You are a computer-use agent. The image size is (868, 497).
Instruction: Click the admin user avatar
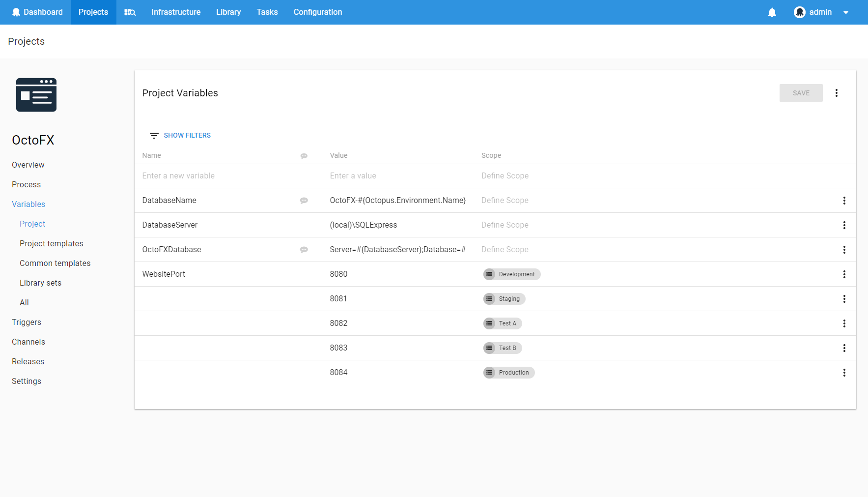(x=799, y=12)
